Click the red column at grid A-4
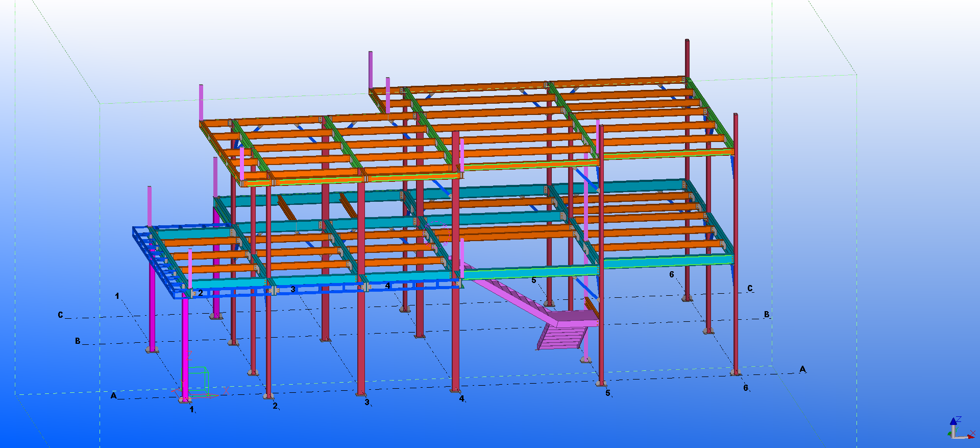 (x=455, y=332)
